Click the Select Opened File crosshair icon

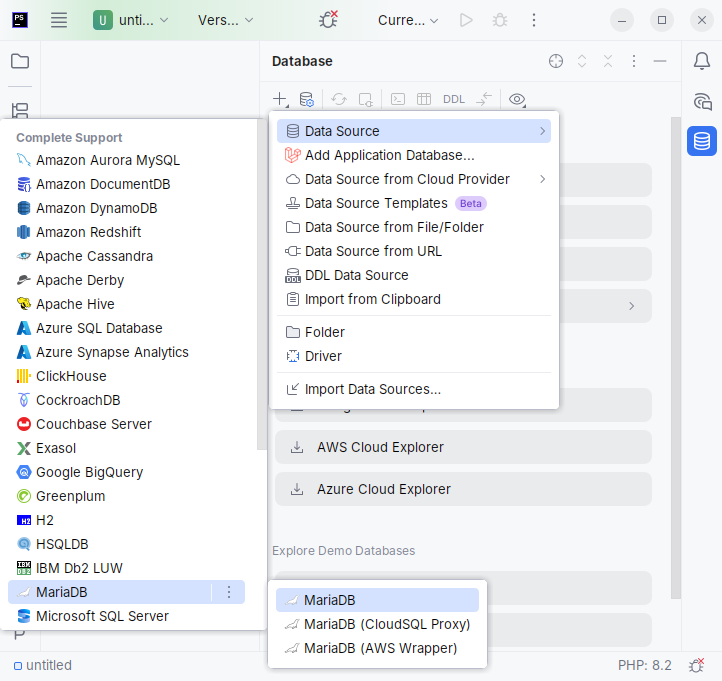[556, 61]
